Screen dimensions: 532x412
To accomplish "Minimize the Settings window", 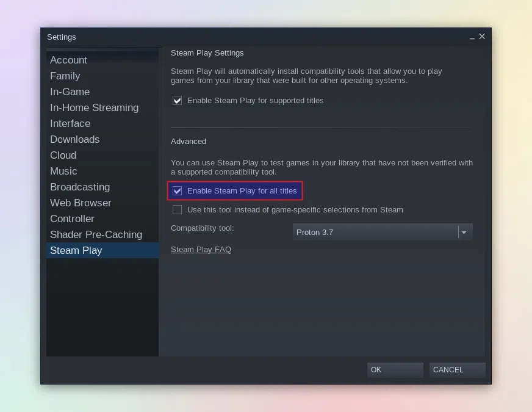I will coord(472,37).
